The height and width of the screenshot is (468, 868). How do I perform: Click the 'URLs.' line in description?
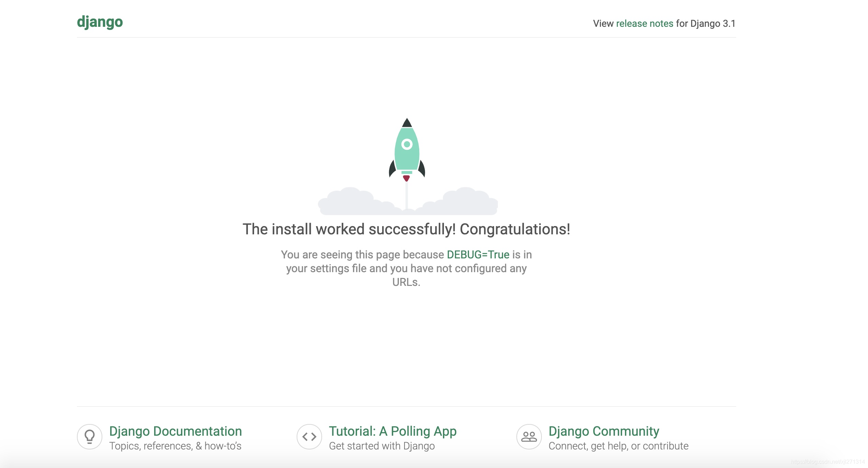(x=406, y=282)
